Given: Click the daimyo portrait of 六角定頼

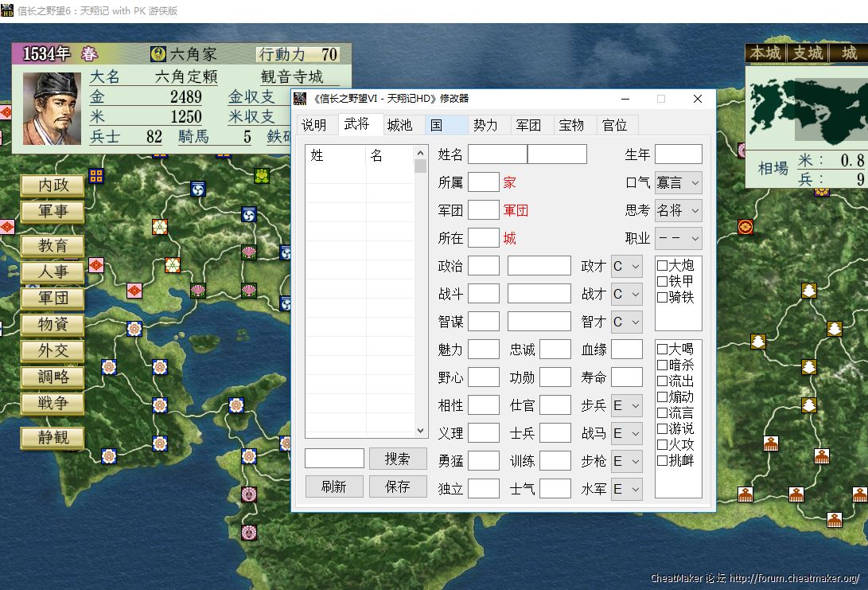Looking at the screenshot, I should coord(52,109).
